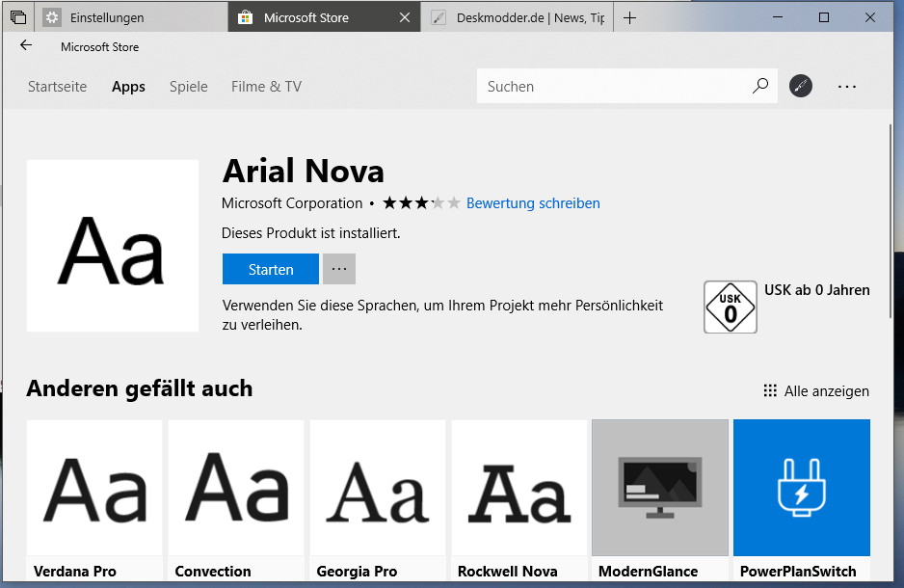
Task: Open the user profile avatar
Action: pos(801,86)
